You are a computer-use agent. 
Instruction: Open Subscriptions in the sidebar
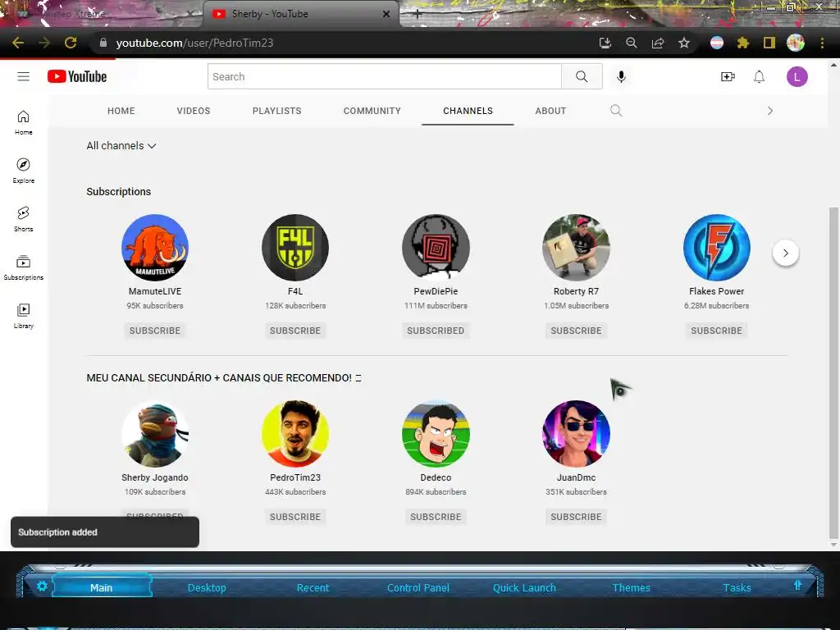click(x=23, y=267)
